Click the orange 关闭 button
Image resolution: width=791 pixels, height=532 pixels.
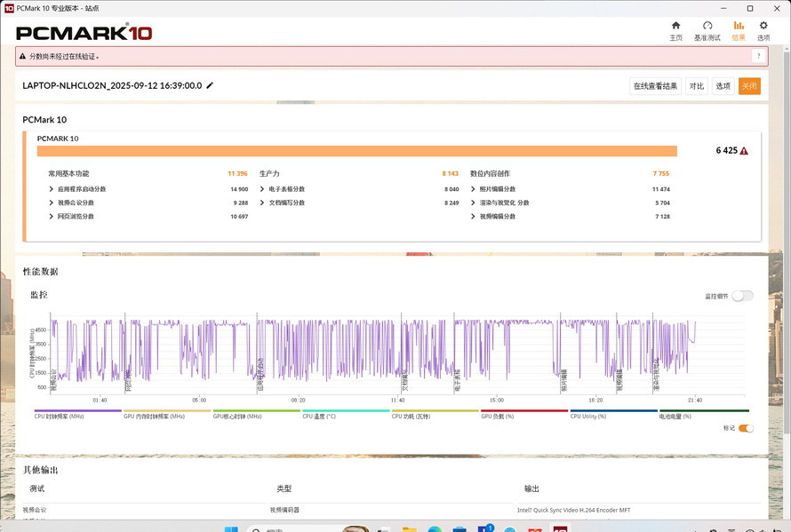(749, 86)
